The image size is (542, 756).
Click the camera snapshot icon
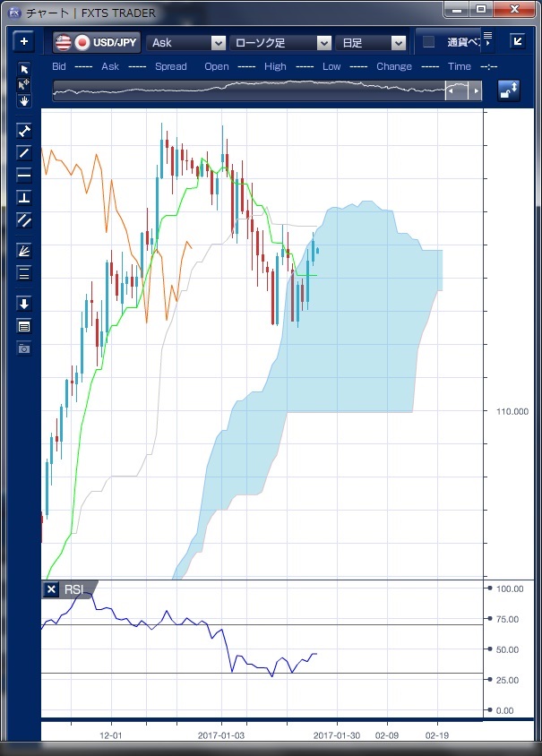pyautogui.click(x=24, y=348)
